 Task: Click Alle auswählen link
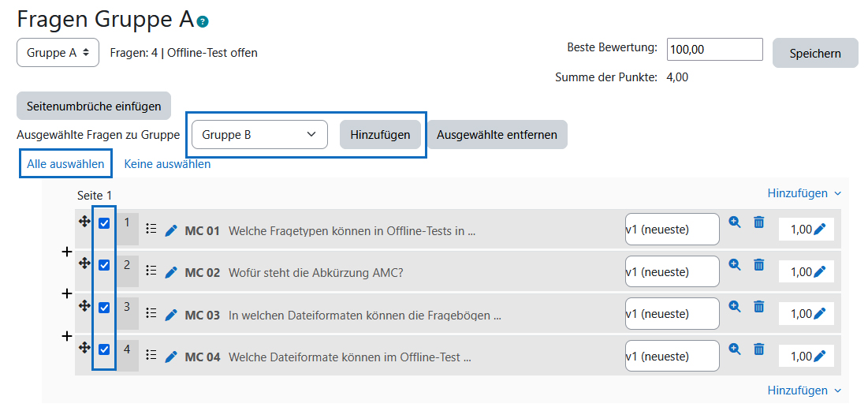pos(66,164)
